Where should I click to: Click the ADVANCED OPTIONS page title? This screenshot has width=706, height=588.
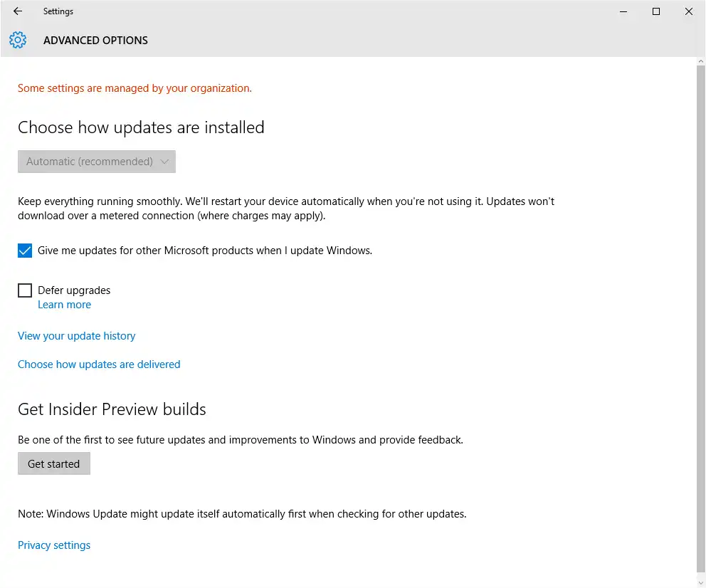pyautogui.click(x=95, y=40)
